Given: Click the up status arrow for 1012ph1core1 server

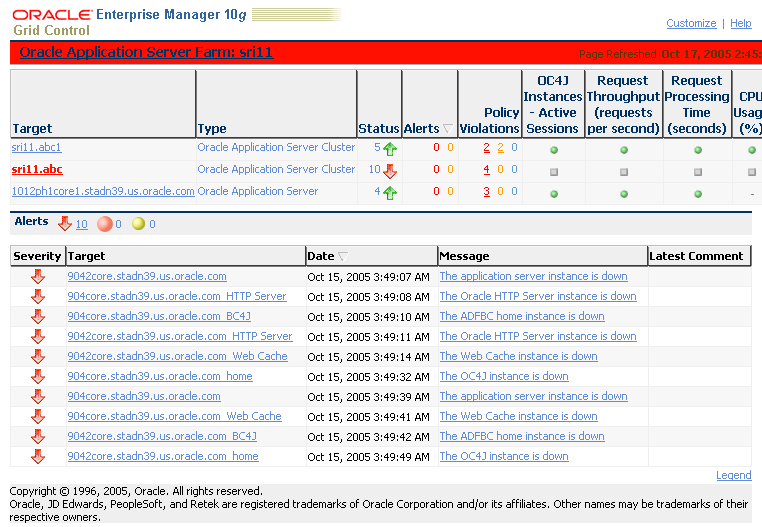Looking at the screenshot, I should pos(390,192).
